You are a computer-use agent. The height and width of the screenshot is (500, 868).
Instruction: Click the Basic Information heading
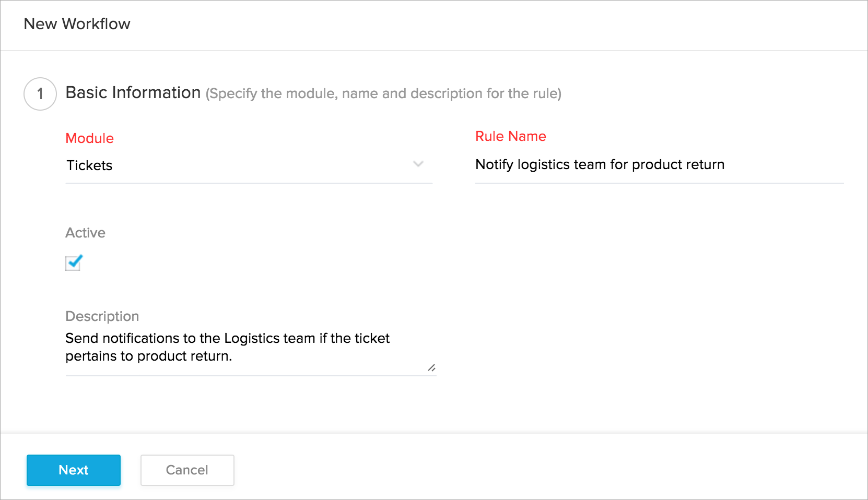coord(133,93)
